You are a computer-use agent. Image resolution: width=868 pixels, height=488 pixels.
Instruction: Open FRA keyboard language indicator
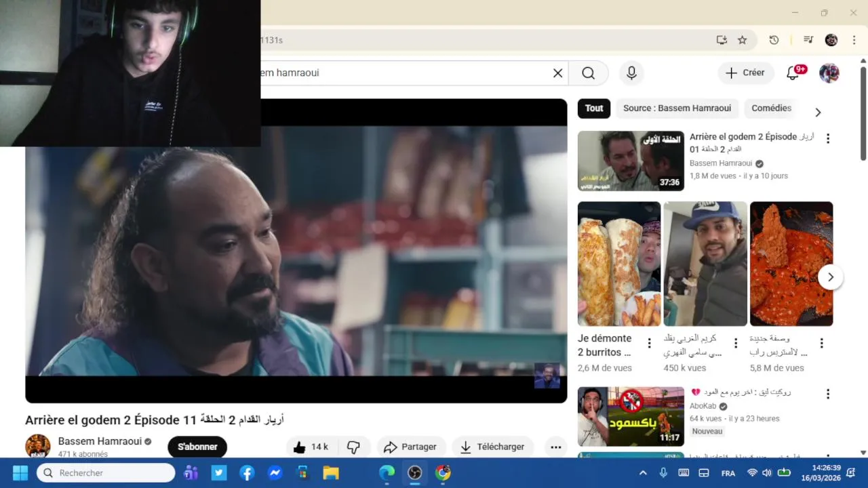pos(728,473)
